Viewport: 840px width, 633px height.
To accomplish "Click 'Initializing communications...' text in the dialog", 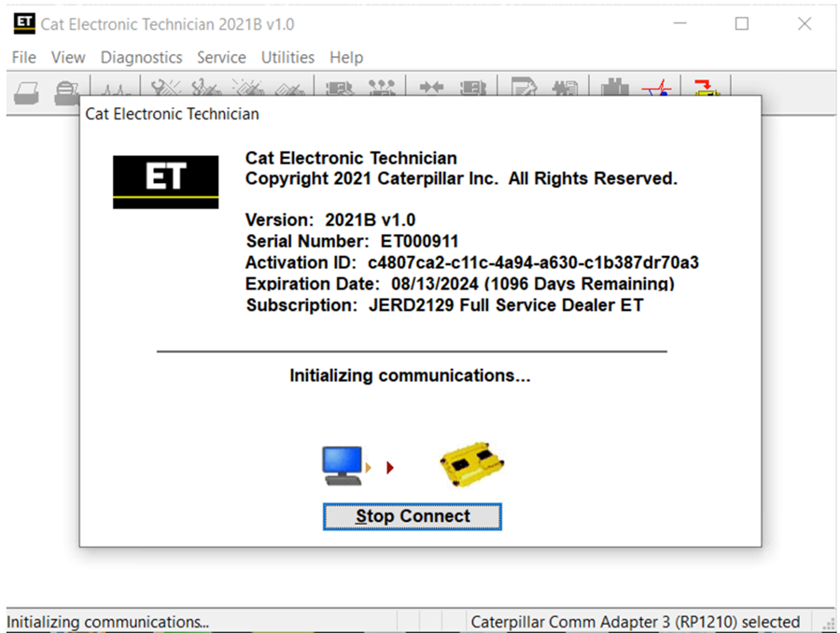I will [410, 375].
